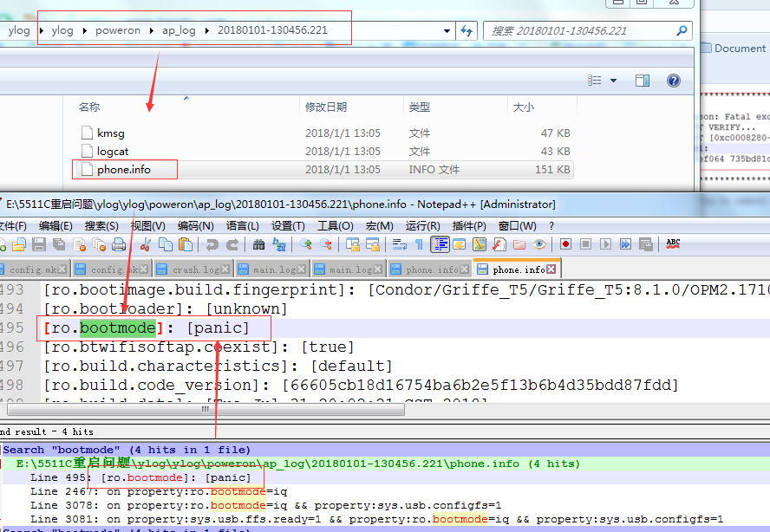This screenshot has height=532, width=770.
Task: Toggle the Explorer preview pane button
Action: pos(643,81)
